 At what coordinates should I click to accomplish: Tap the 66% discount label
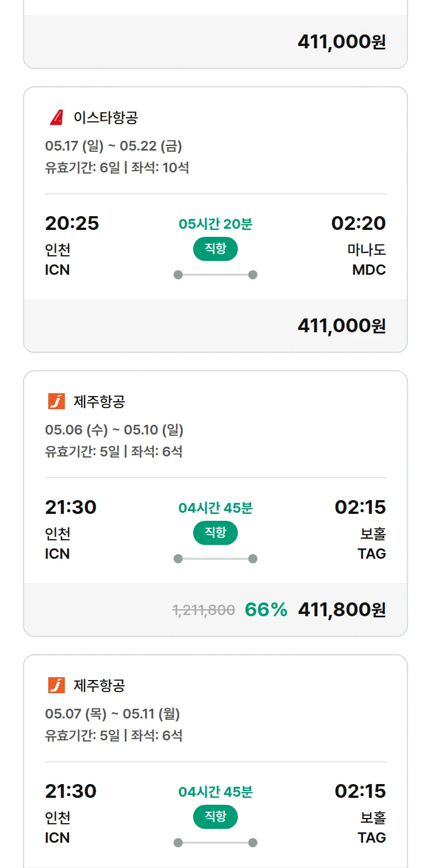(x=266, y=610)
